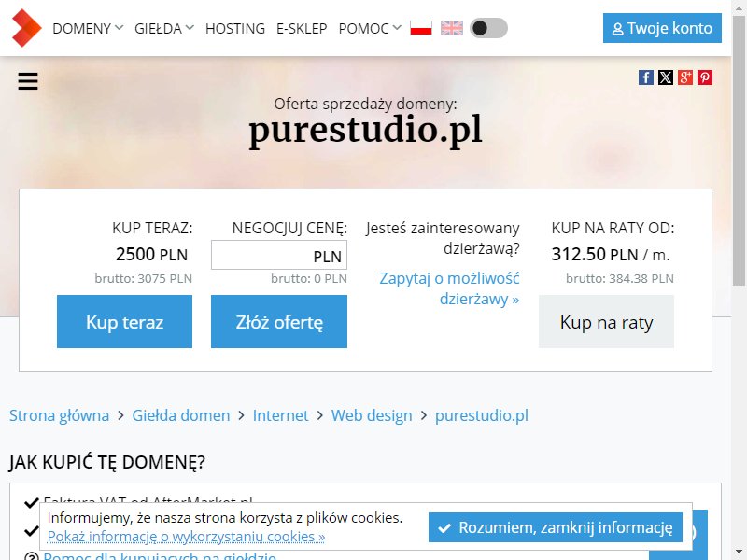This screenshot has width=747, height=560.
Task: Expand the DOMENY dropdown menu
Action: [88, 29]
